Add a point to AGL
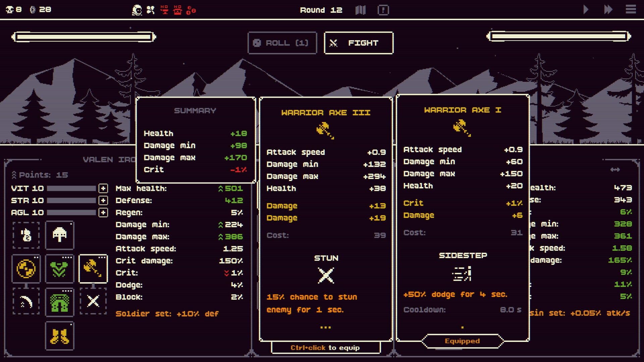The width and height of the screenshot is (644, 362). (x=103, y=213)
